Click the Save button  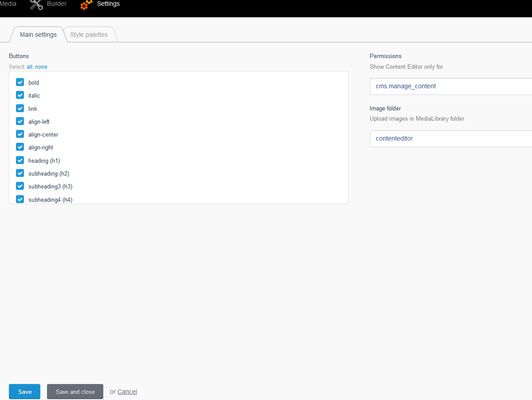coord(25,392)
